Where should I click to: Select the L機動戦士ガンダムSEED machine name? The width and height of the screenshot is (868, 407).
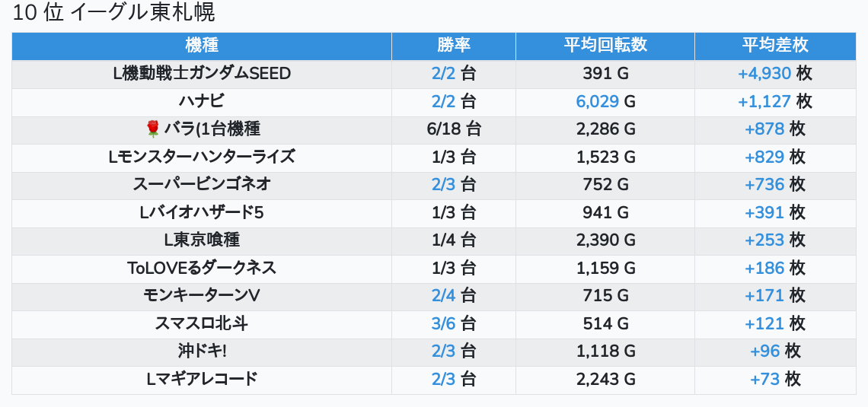click(x=202, y=74)
